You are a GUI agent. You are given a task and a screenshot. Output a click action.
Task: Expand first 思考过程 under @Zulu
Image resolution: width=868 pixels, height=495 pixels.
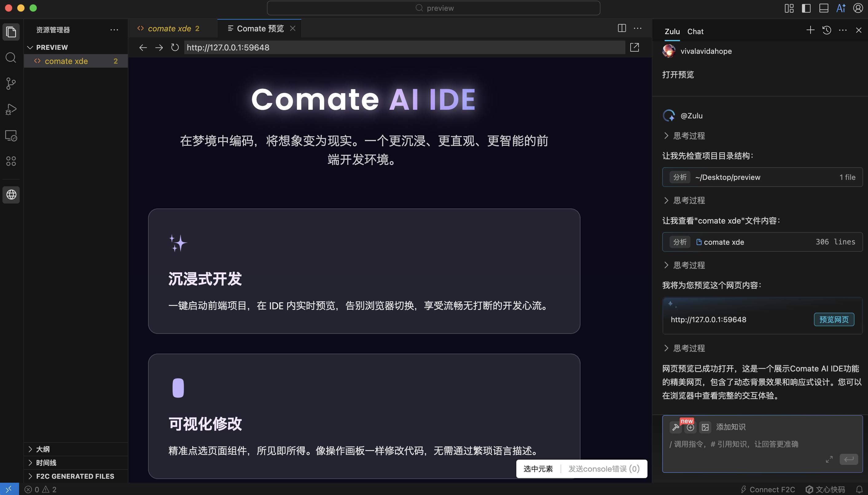click(684, 136)
